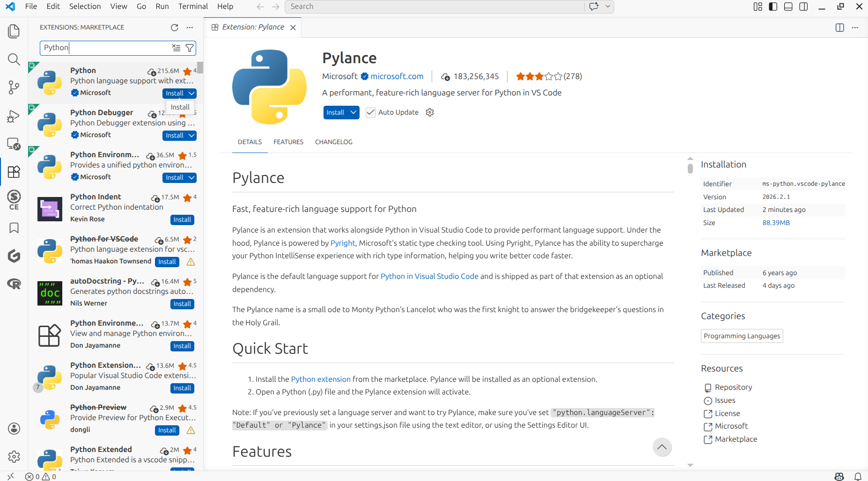The image size is (868, 481).
Task: Open the extensions filter options
Action: coord(190,48)
